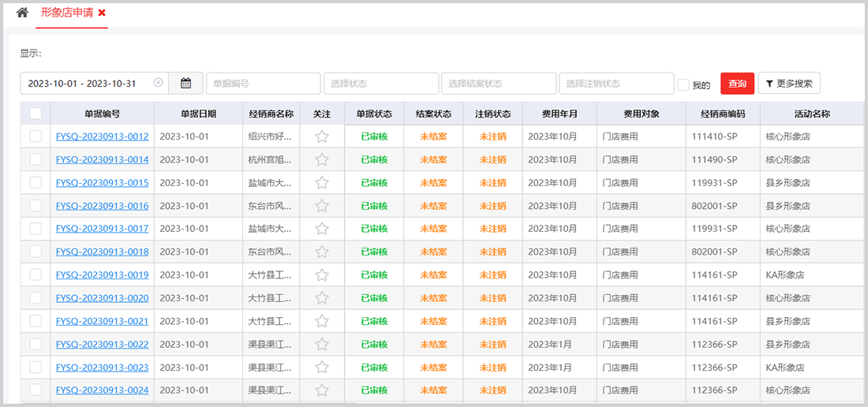Open document link FYSQ-20230913-0018
The width and height of the screenshot is (868, 407).
point(102,252)
